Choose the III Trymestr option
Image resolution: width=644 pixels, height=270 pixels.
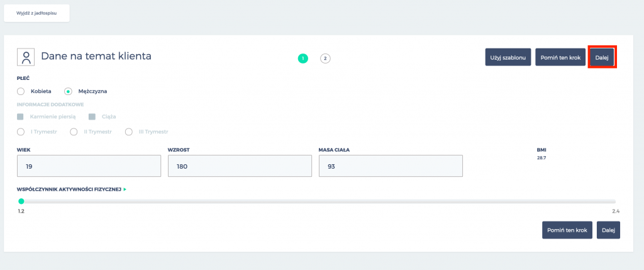click(x=129, y=132)
